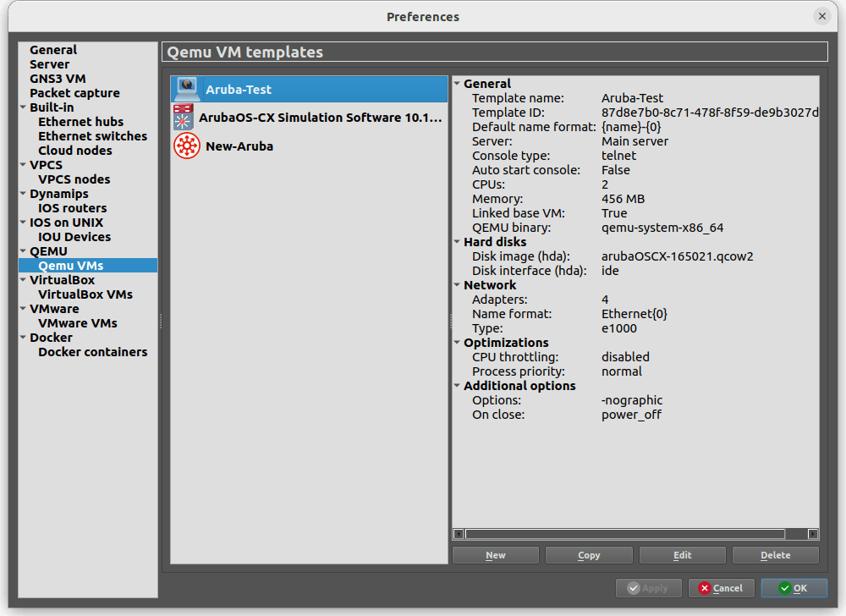846x616 pixels.
Task: Click Edit to modify the selected template
Action: pyautogui.click(x=682, y=554)
